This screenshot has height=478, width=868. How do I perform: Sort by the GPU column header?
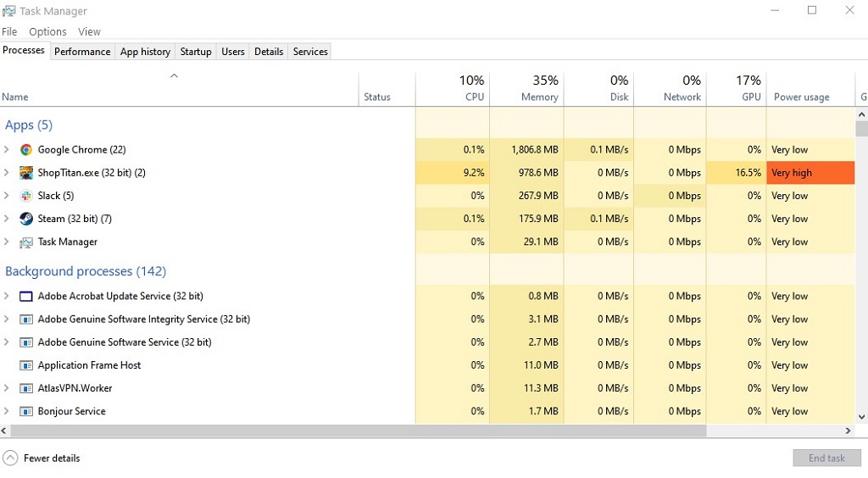point(737,88)
